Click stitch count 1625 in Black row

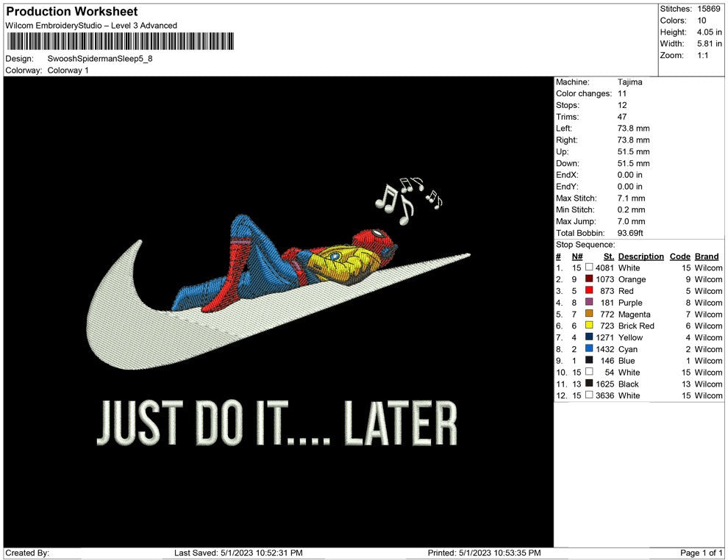point(605,384)
